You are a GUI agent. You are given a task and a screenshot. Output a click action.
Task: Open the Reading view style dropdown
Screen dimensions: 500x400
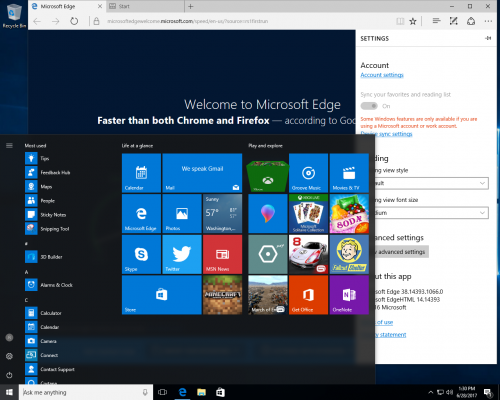(x=432, y=183)
